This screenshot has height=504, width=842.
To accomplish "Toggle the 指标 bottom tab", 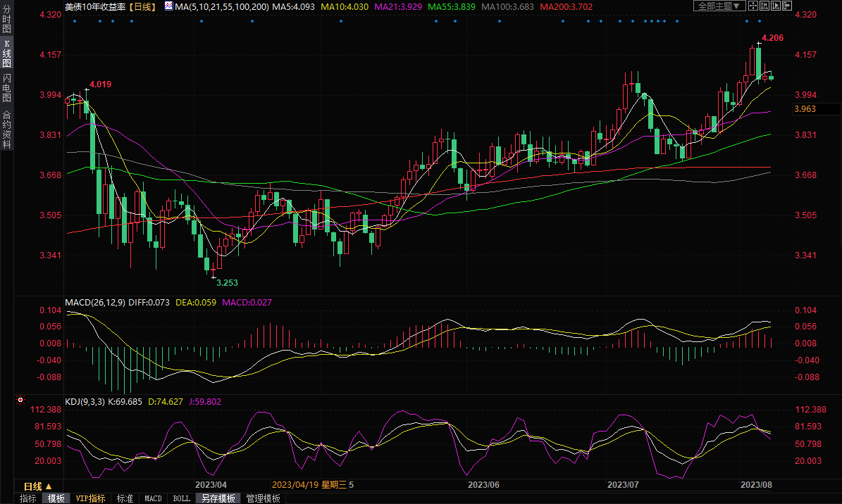I will tap(28, 498).
